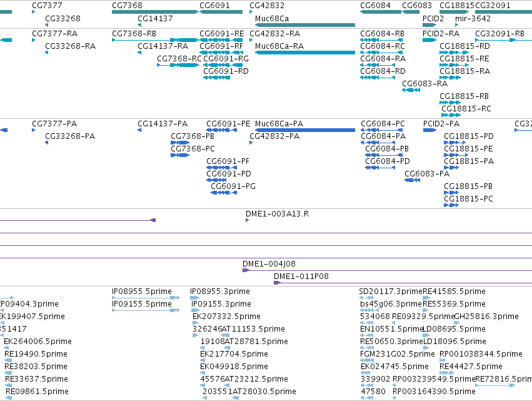532x401 pixels.
Task: Select the PCID2-RA transcript
Action: [x=429, y=40]
